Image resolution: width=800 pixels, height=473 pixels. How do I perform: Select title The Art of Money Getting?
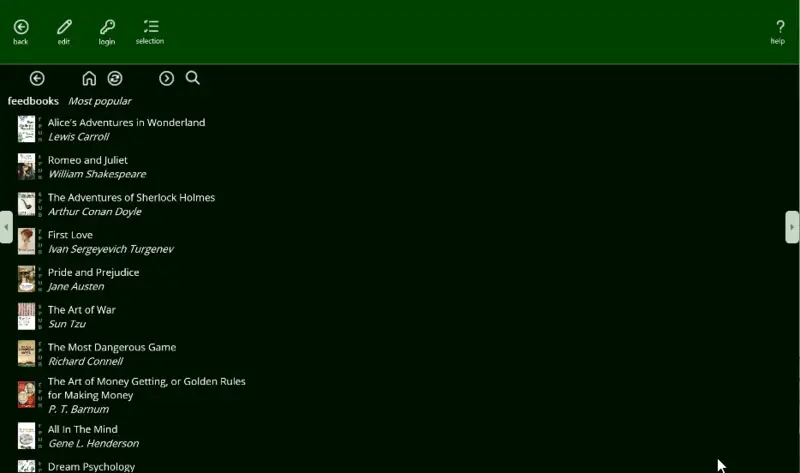(x=146, y=388)
